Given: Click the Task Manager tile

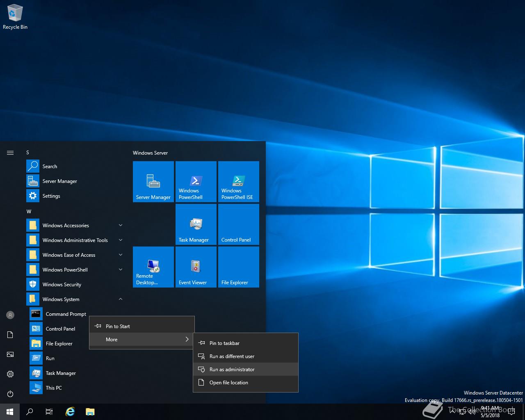Looking at the screenshot, I should click(x=196, y=224).
